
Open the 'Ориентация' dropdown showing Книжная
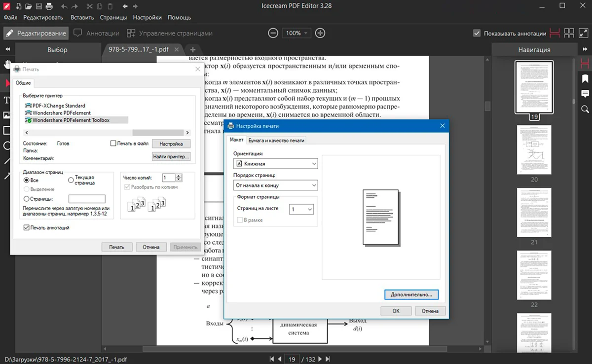(x=275, y=164)
